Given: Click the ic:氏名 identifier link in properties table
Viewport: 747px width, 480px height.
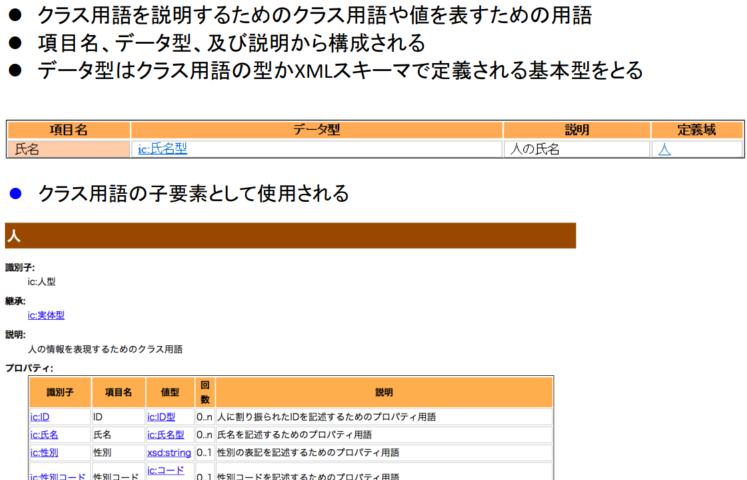Looking at the screenshot, I should point(44,435).
